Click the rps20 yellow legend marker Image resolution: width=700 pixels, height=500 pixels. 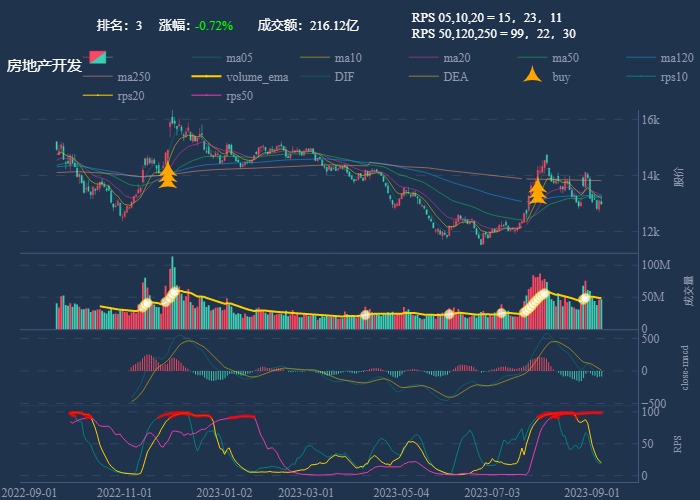click(97, 96)
